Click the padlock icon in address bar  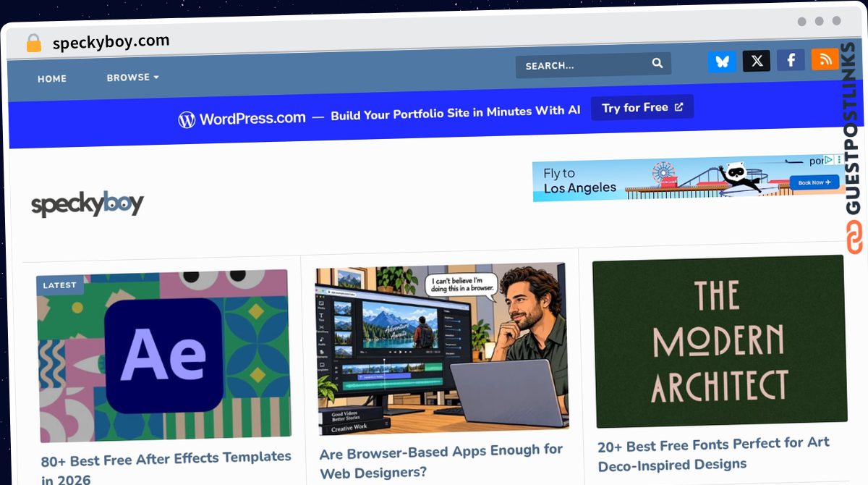point(33,43)
